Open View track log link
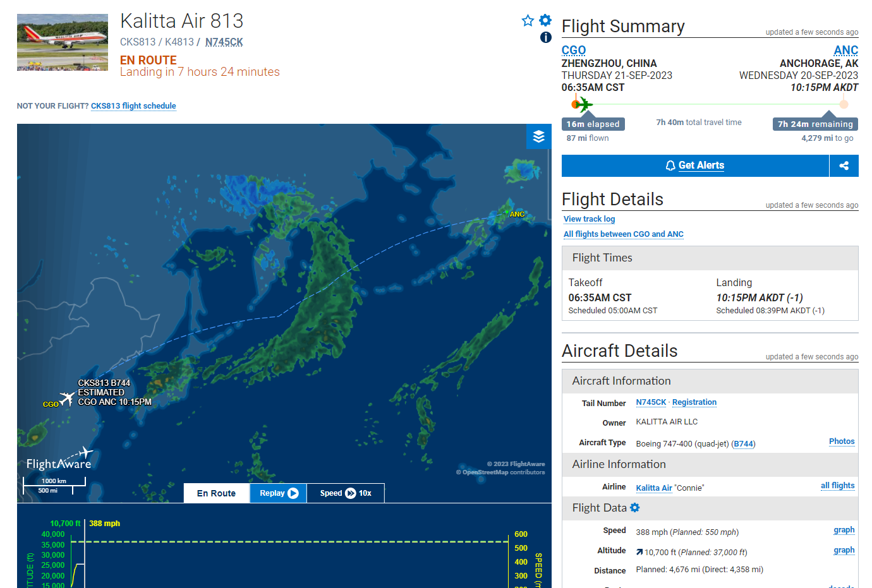This screenshot has width=872, height=588. point(589,219)
